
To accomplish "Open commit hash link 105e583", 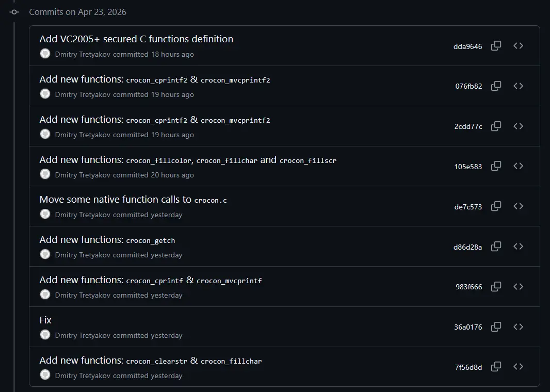I will tap(468, 167).
